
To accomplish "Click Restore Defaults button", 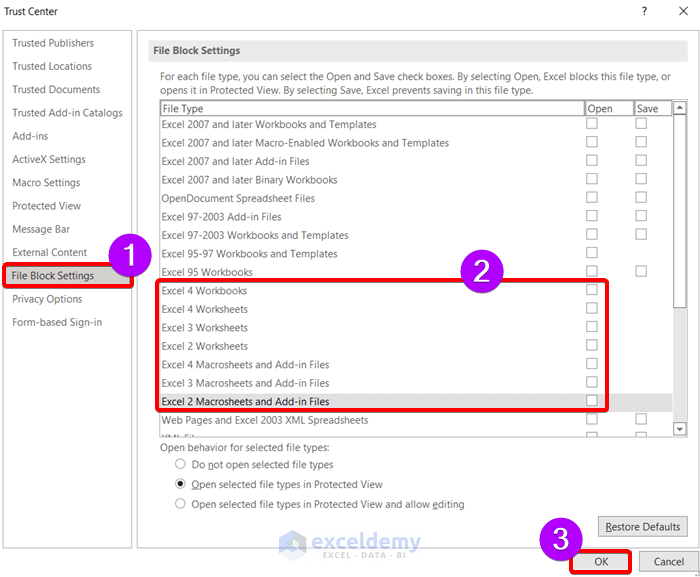I will point(642,527).
